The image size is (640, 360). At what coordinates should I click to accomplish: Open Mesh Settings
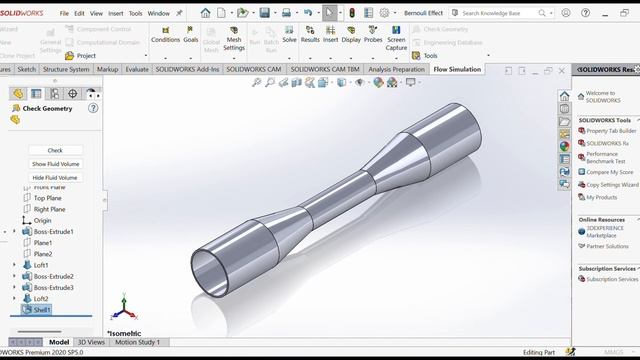click(234, 38)
